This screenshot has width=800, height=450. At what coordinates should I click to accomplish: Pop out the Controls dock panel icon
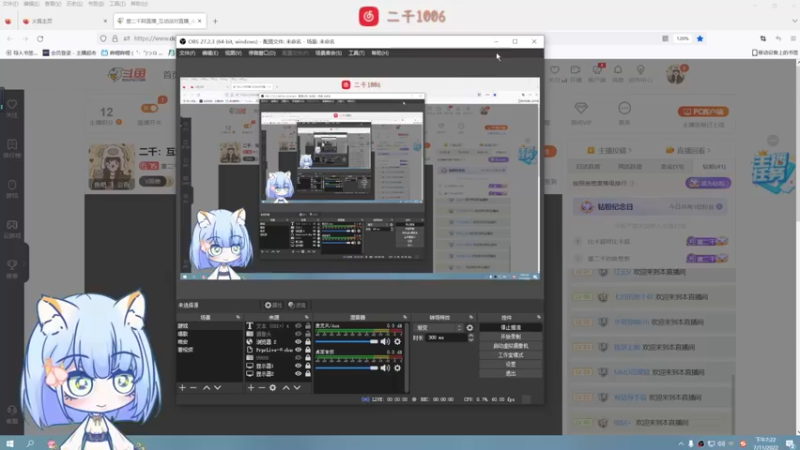point(539,317)
